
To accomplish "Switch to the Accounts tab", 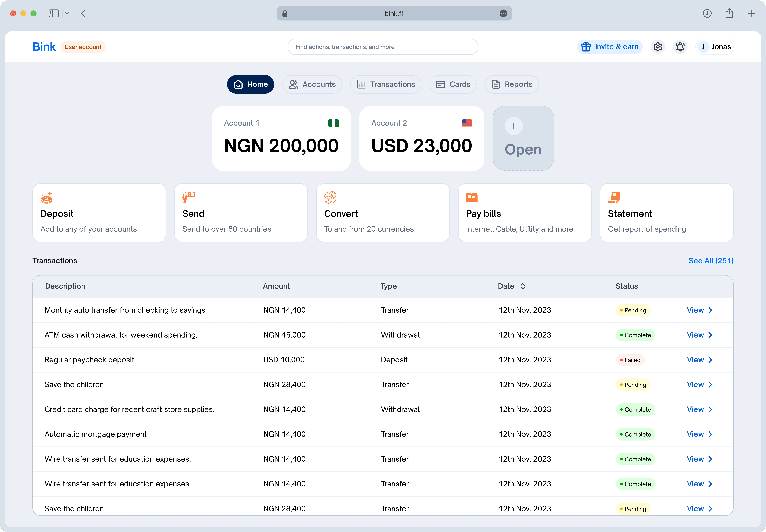I will 312,84.
